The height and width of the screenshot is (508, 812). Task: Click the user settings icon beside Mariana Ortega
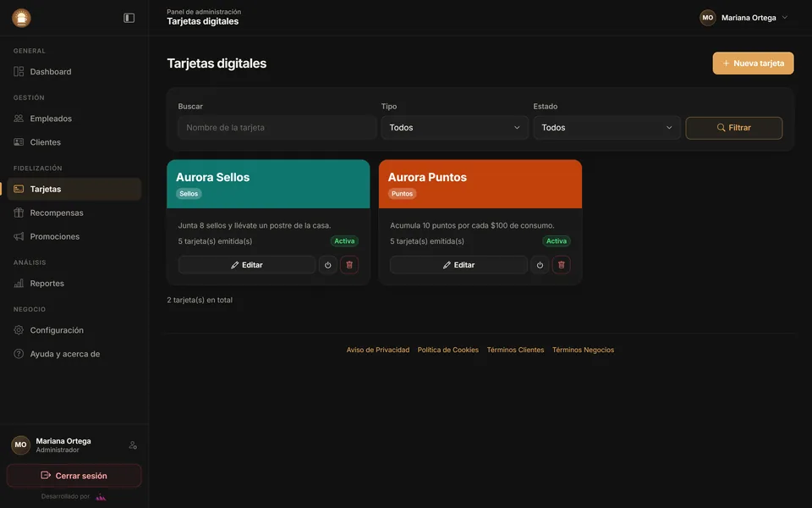point(133,445)
